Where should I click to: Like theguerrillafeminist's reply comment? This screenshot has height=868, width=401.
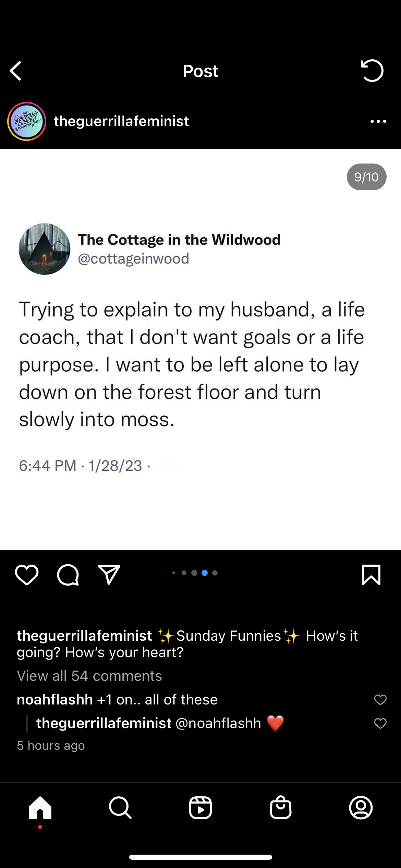pyautogui.click(x=380, y=723)
